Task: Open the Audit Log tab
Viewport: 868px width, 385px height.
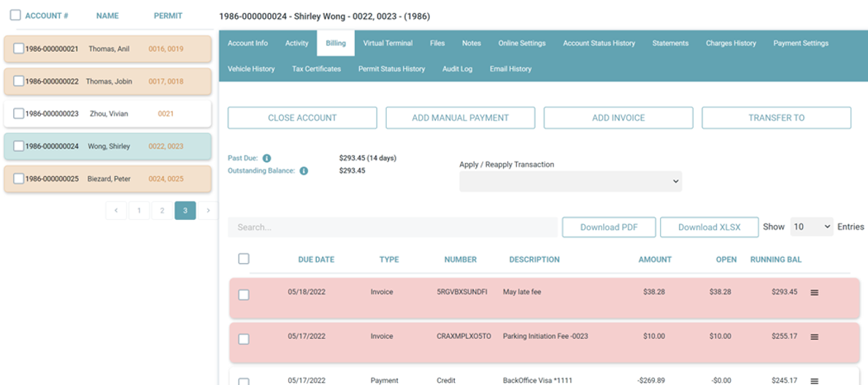Action: (x=457, y=69)
